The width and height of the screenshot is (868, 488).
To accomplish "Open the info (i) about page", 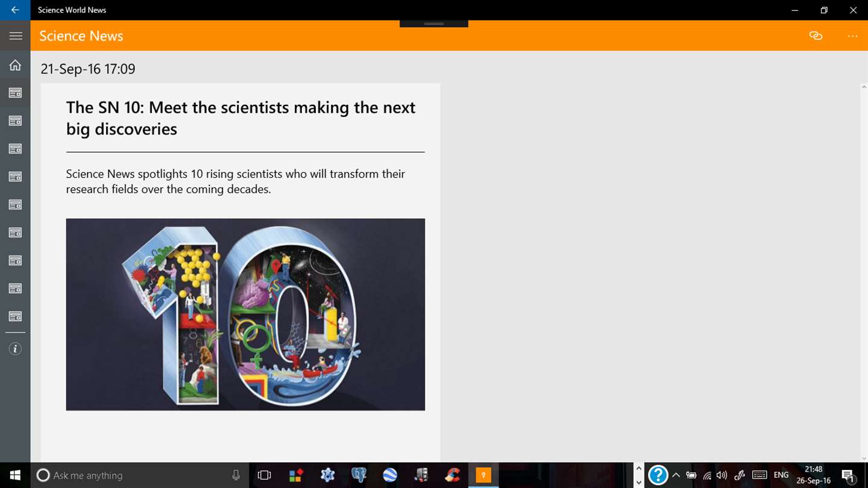I will coord(15,349).
